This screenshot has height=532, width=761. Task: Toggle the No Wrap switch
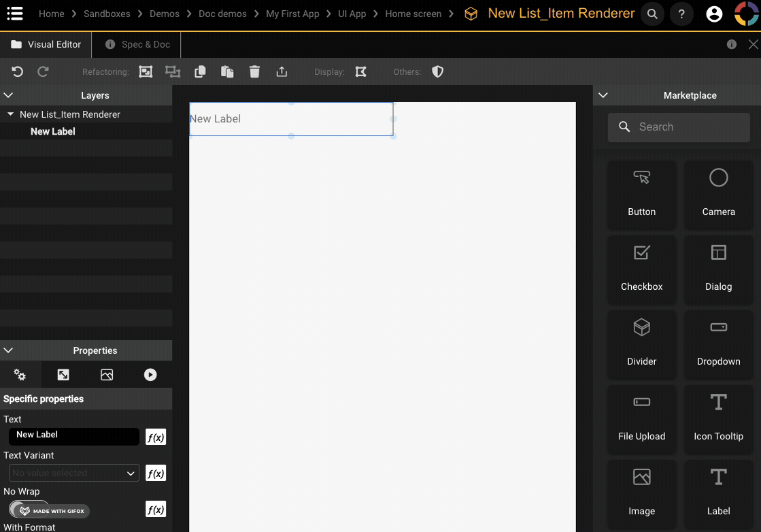click(x=29, y=510)
